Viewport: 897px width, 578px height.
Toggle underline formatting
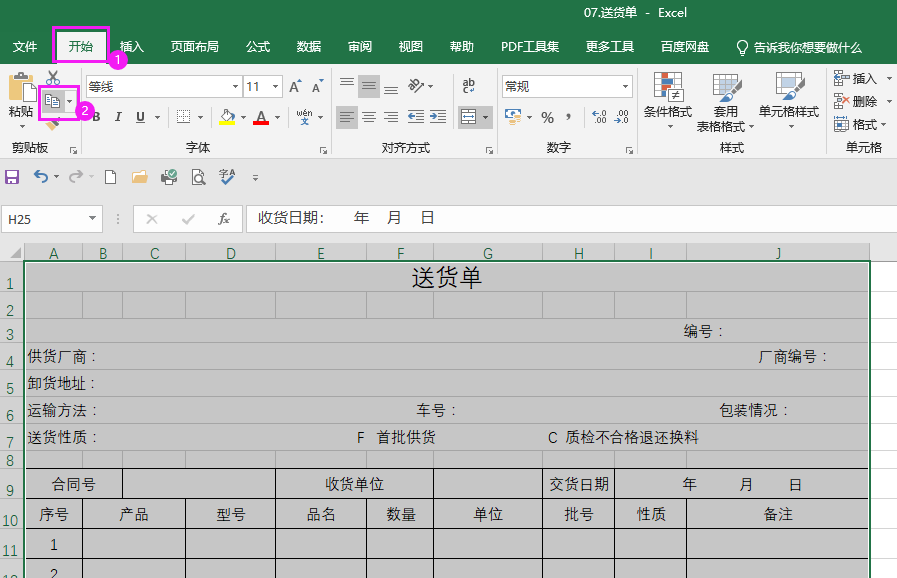[x=140, y=118]
